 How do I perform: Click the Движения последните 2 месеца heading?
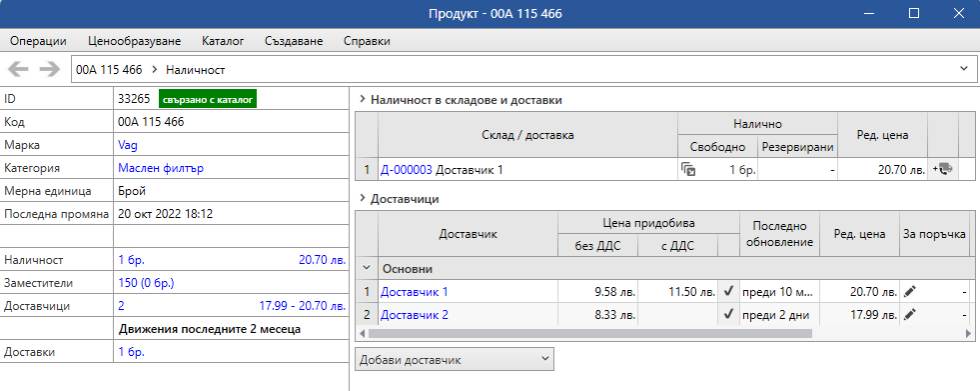pyautogui.click(x=209, y=329)
